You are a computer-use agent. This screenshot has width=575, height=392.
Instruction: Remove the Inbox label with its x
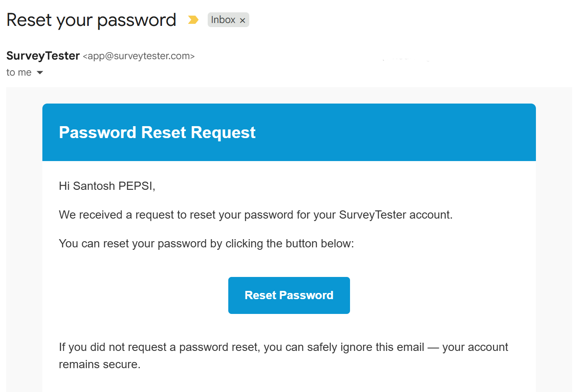[x=243, y=20]
